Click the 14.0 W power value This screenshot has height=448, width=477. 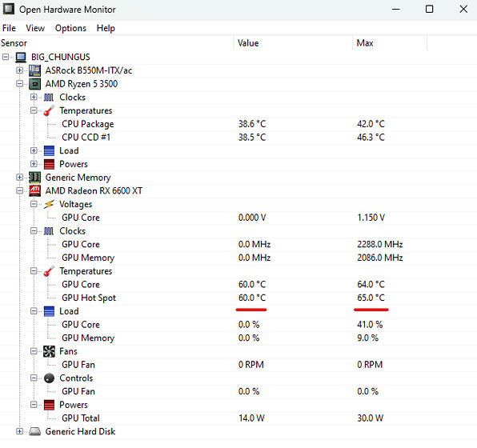point(251,418)
